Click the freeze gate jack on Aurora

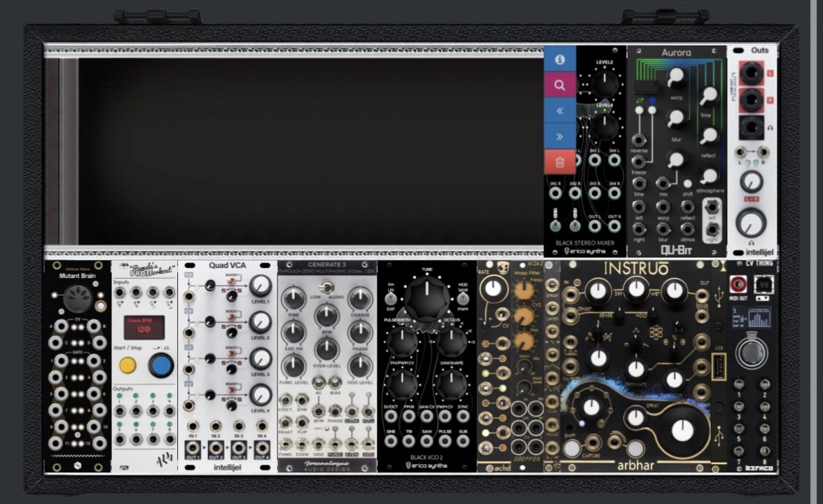(639, 161)
